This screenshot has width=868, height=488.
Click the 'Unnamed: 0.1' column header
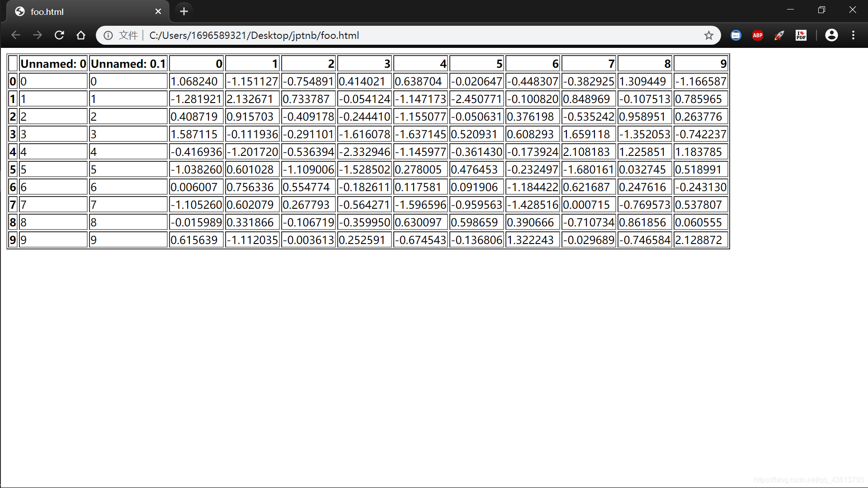(x=128, y=64)
